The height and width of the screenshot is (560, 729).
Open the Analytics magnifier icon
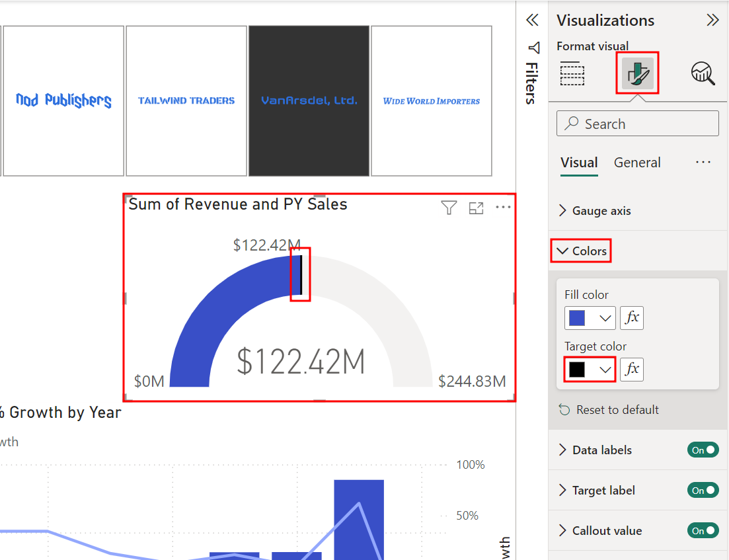pos(703,73)
